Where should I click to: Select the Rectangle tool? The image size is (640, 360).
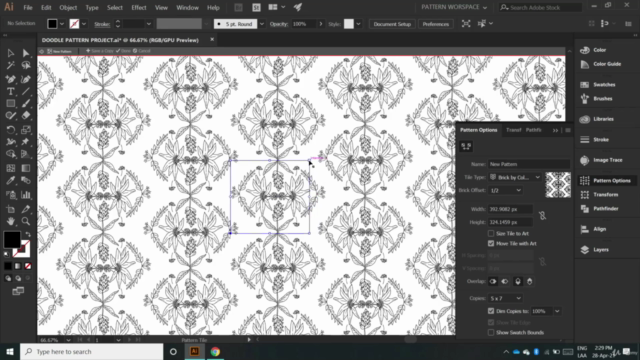(x=11, y=104)
